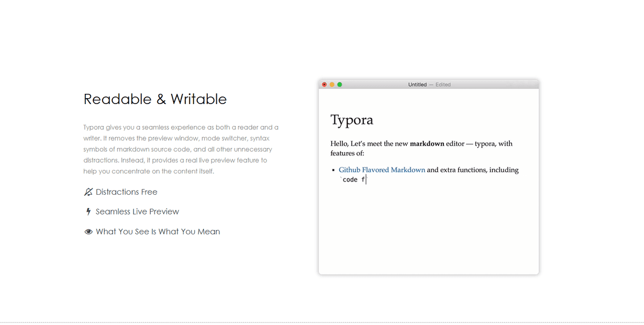Click the Untitled — Edited window title

point(429,85)
